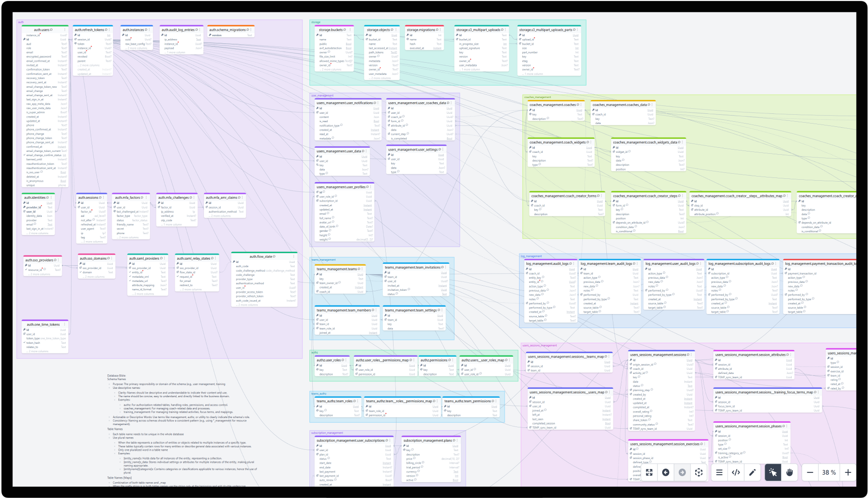Click the pencil edit icon
This screenshot has height=498, width=868.
click(x=752, y=472)
